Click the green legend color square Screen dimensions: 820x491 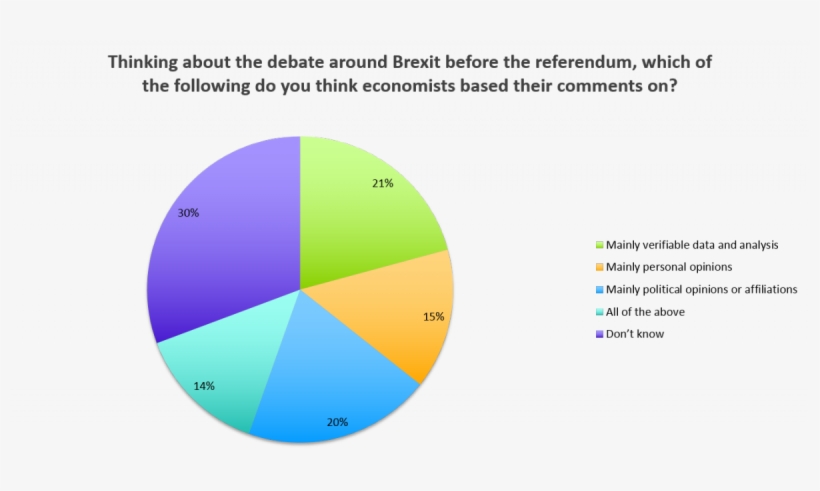click(x=598, y=245)
